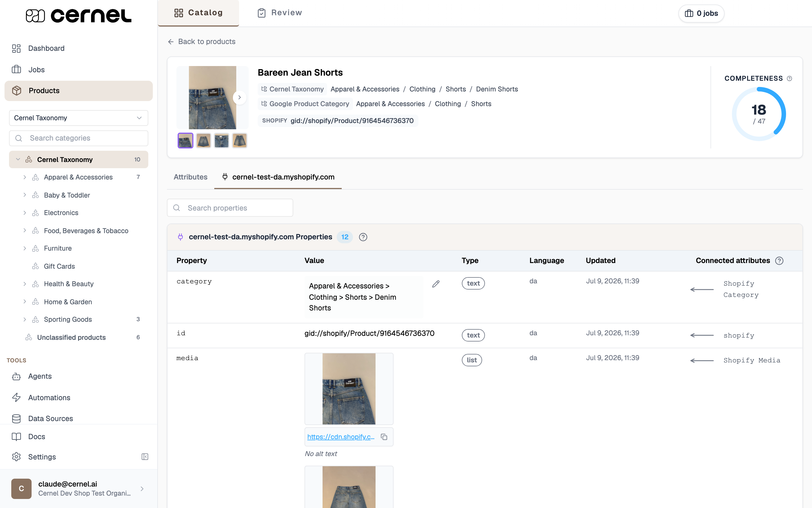Expand Furniture category
This screenshot has width=812, height=508.
click(x=25, y=248)
